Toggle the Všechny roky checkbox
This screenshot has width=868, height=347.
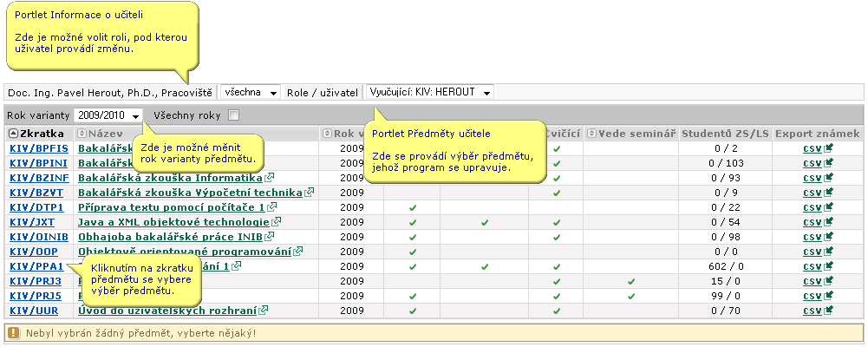coord(234,115)
